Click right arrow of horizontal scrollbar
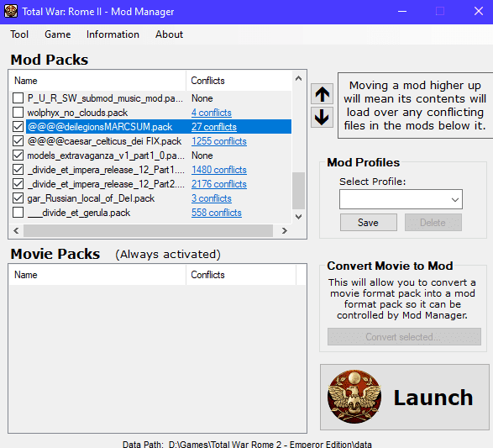493x448 pixels. point(284,230)
